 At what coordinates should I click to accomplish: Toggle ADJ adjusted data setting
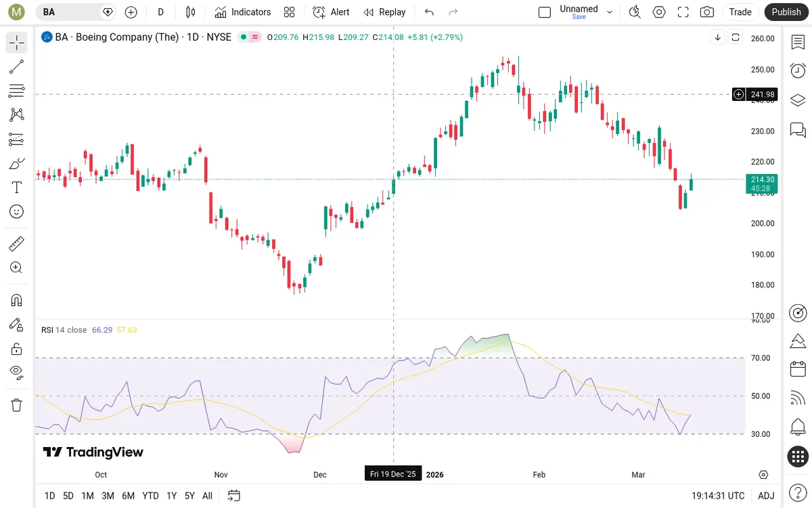(x=766, y=496)
